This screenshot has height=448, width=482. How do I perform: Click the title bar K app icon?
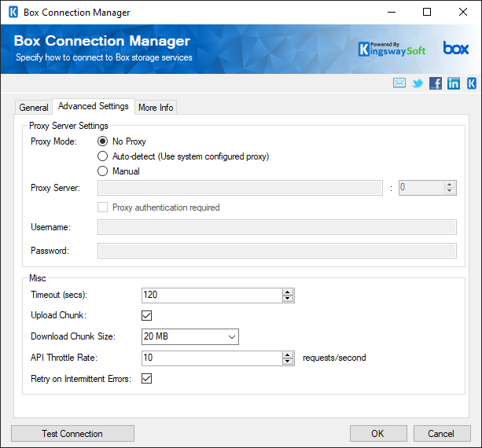(13, 13)
